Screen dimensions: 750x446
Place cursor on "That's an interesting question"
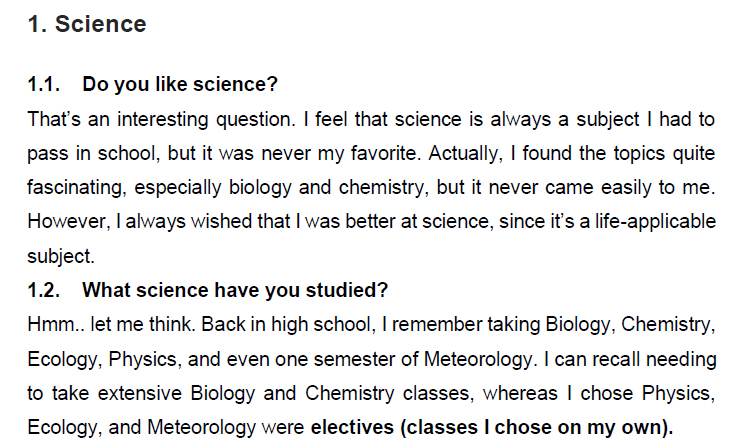(x=134, y=119)
